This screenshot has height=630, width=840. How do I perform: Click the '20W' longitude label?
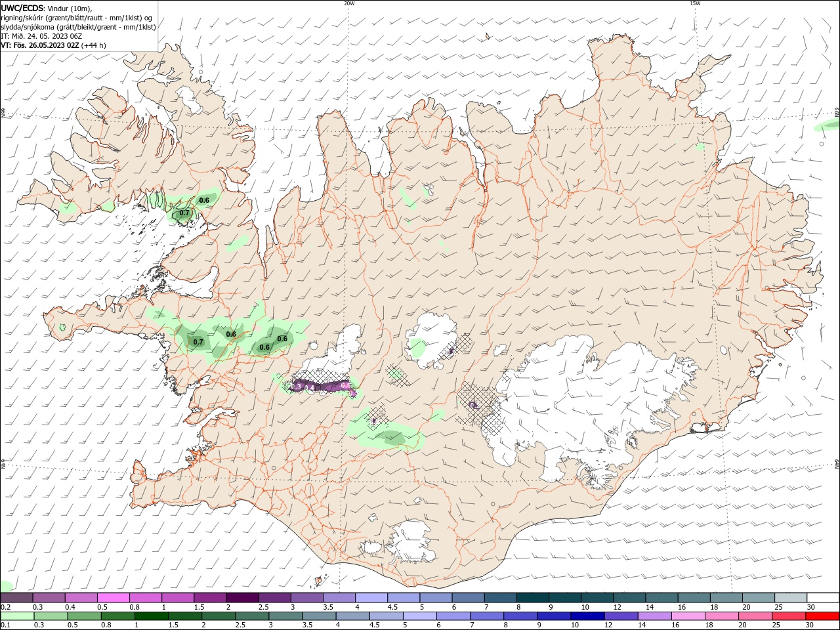click(349, 3)
